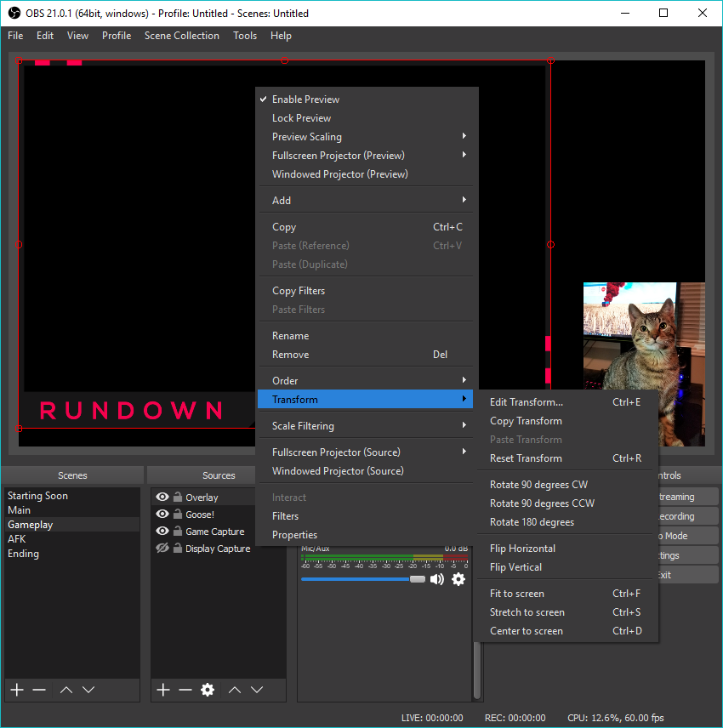Viewport: 723px width, 728px height.
Task: Move scene up with arrow icon
Action: click(x=66, y=690)
